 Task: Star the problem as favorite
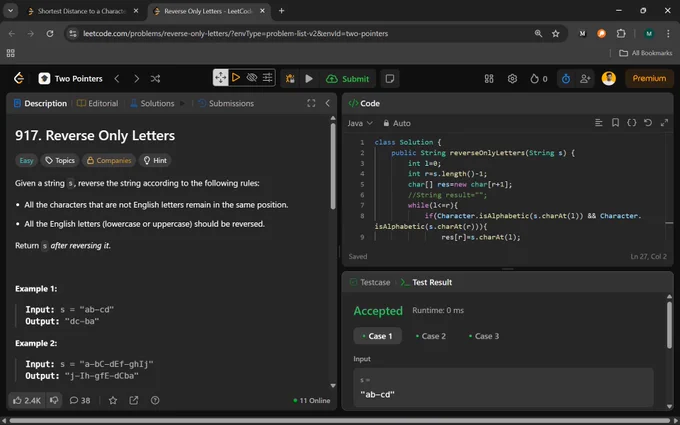click(x=113, y=400)
